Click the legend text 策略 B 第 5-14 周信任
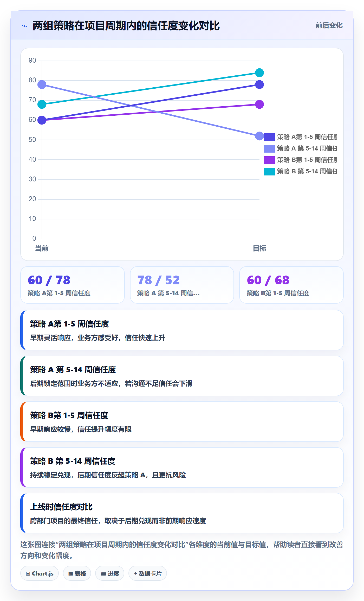 pos(307,171)
